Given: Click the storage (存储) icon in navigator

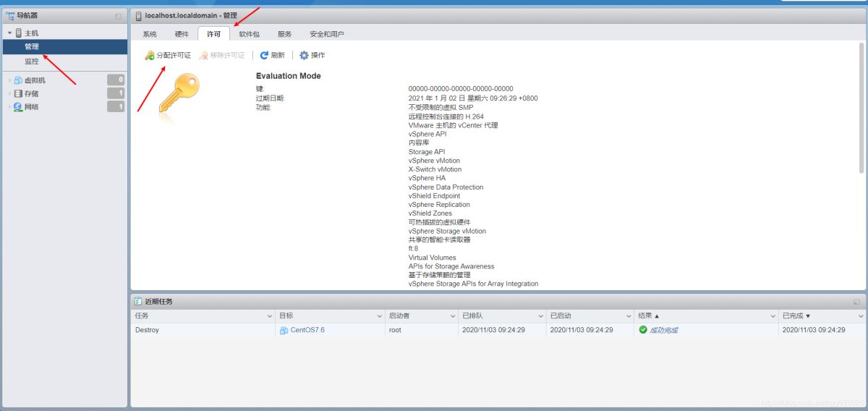Looking at the screenshot, I should point(19,93).
